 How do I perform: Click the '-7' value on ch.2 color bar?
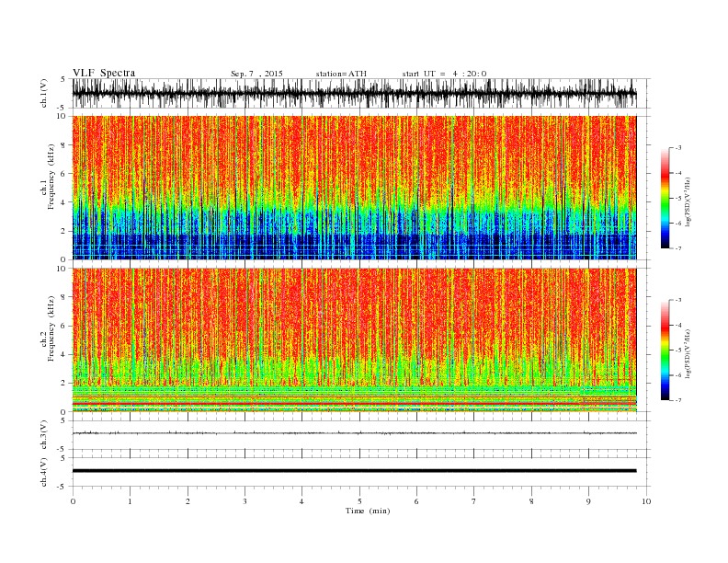678,400
